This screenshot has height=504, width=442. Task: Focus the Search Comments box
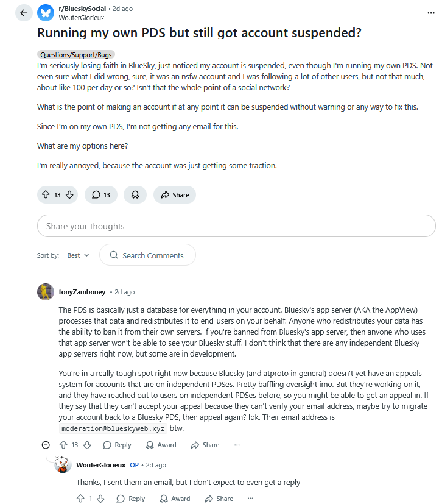pyautogui.click(x=147, y=255)
